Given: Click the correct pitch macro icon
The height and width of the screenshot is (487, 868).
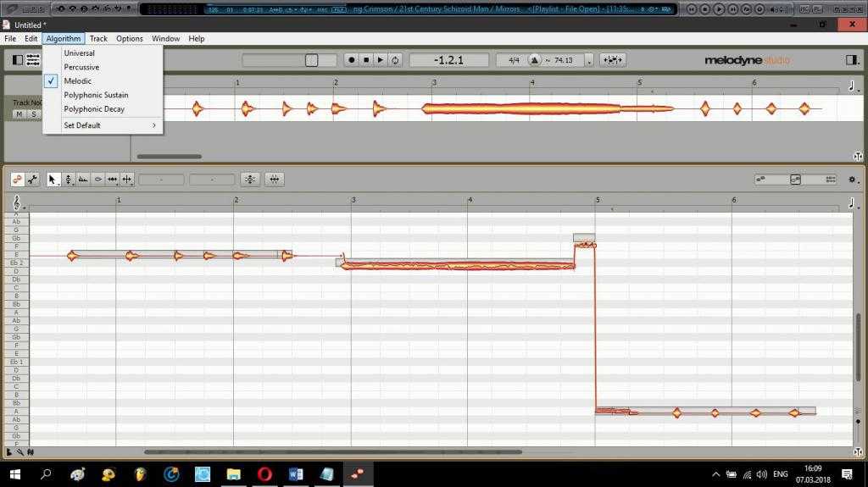Looking at the screenshot, I should coord(250,180).
